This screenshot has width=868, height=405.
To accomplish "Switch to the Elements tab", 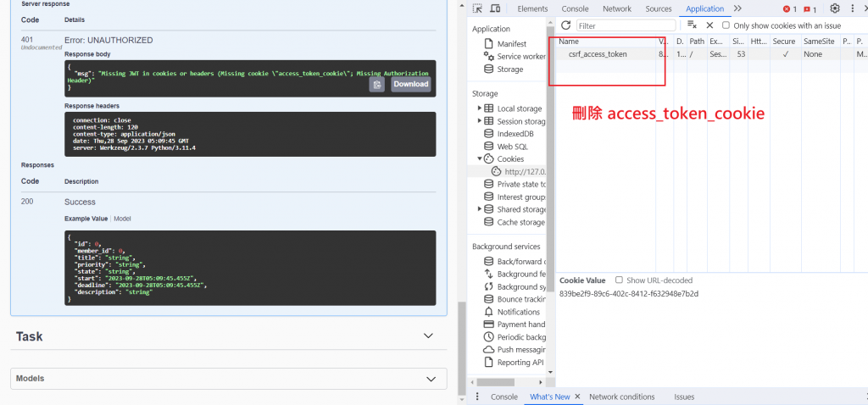I will pyautogui.click(x=532, y=8).
